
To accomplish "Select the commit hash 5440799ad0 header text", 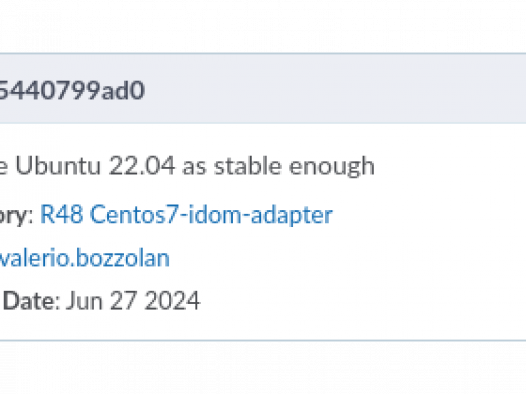I will click(72, 90).
